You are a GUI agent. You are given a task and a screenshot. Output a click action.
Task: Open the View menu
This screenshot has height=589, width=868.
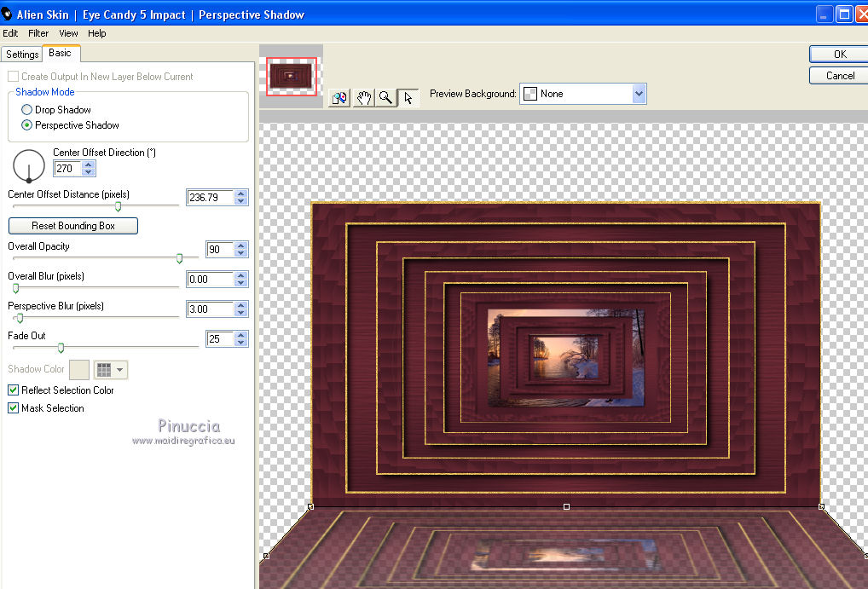[x=69, y=33]
